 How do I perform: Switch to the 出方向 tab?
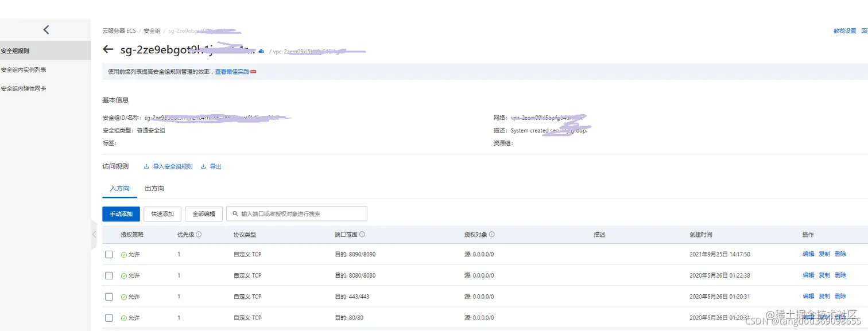coord(154,188)
